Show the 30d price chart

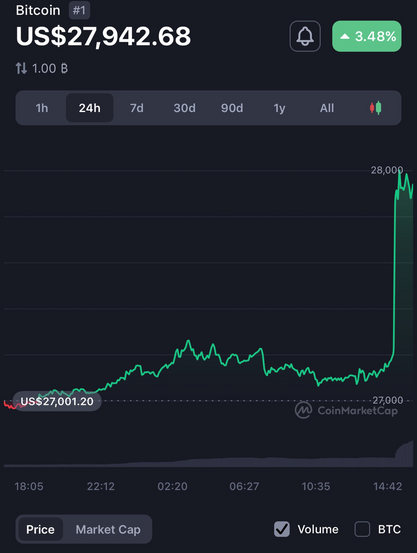tap(185, 108)
